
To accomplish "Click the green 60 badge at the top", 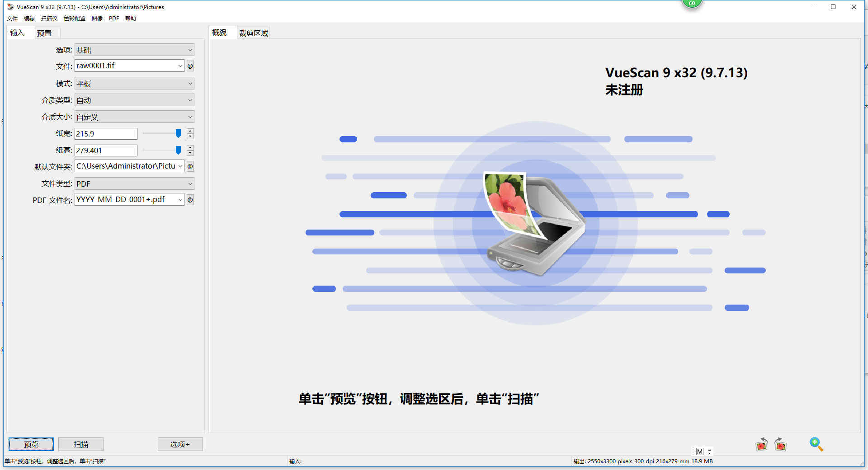I will pos(692,3).
